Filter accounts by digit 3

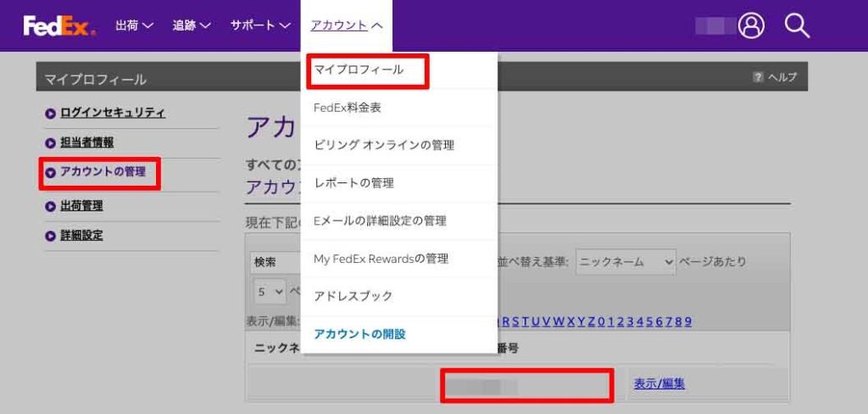tap(631, 322)
